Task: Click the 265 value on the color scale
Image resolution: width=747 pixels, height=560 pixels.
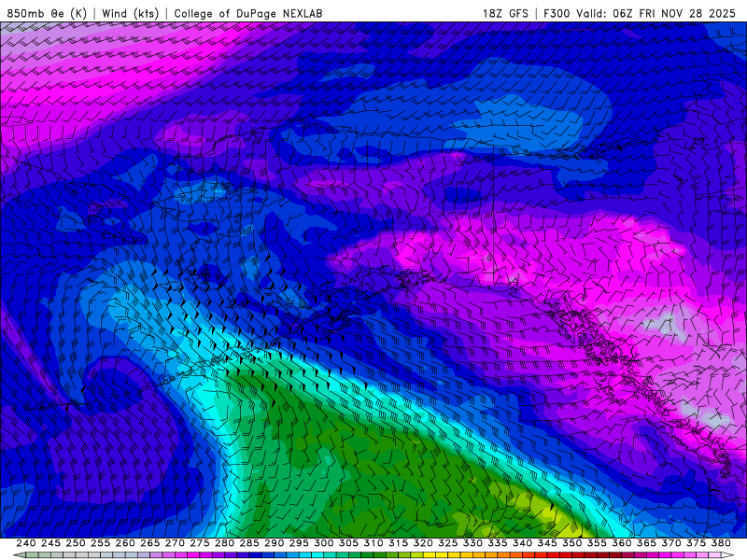Action: coord(149,543)
